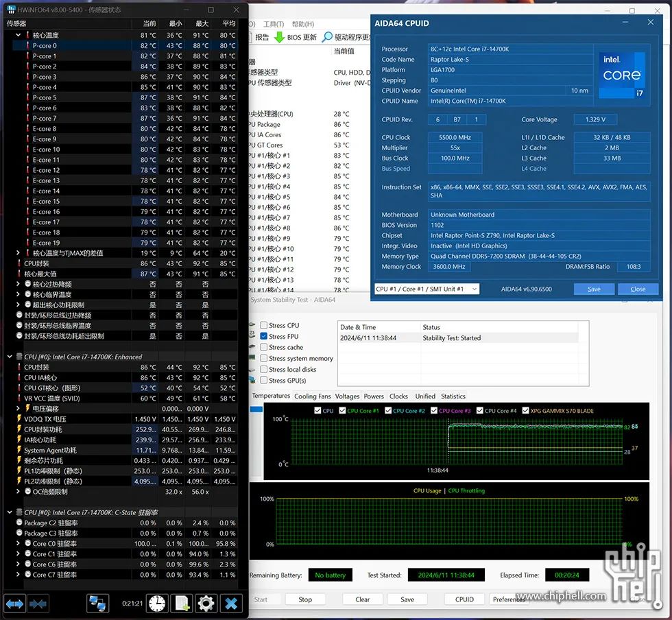Switch to Clocks tab
Screen dimensions: 672x620
(x=398, y=396)
